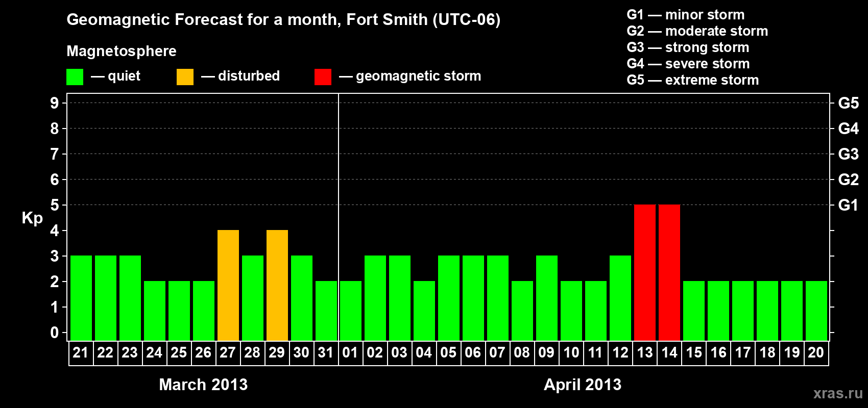Click date label 20 on the axis
868x408 pixels.
click(x=816, y=352)
